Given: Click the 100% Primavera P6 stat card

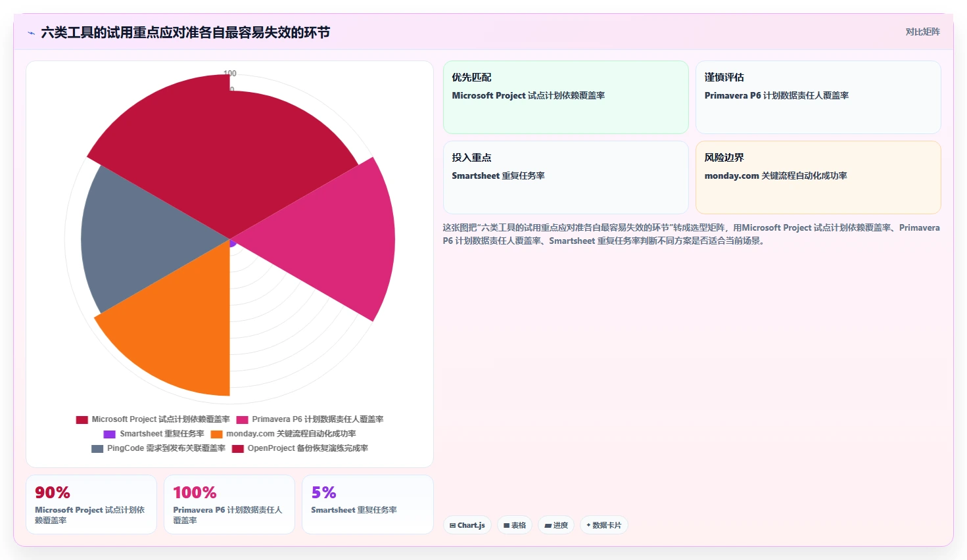Looking at the screenshot, I should pyautogui.click(x=229, y=505).
